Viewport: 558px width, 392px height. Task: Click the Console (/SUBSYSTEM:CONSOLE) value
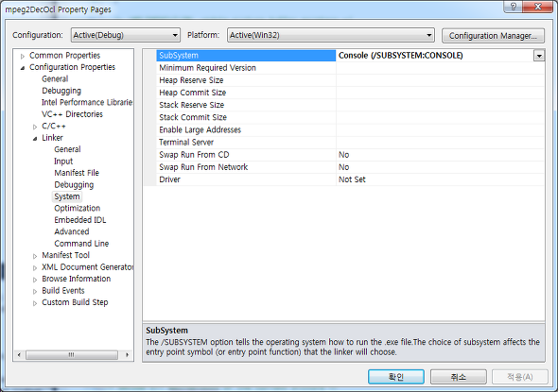400,56
